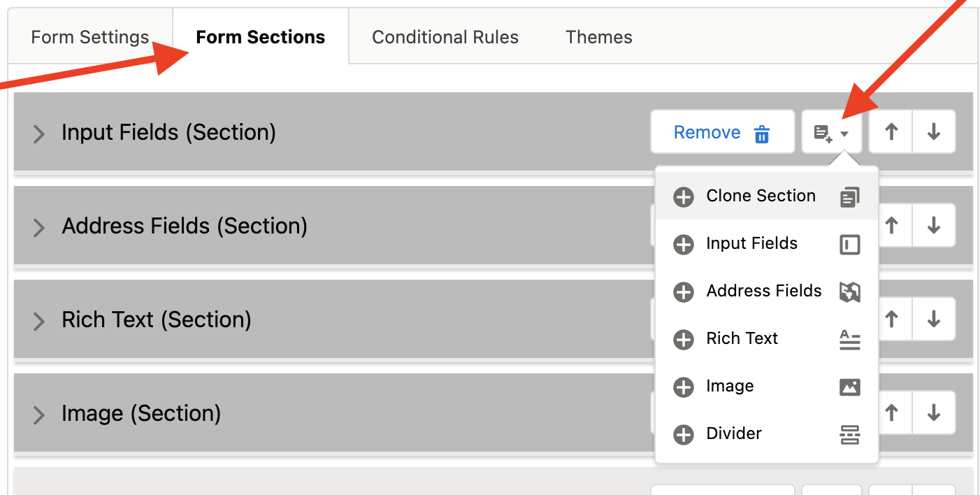Move Input Fields section down with arrow

pyautogui.click(x=934, y=131)
